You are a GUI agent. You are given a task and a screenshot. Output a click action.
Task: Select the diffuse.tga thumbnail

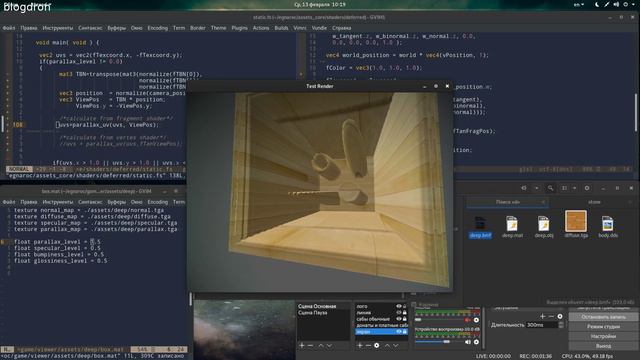(576, 221)
